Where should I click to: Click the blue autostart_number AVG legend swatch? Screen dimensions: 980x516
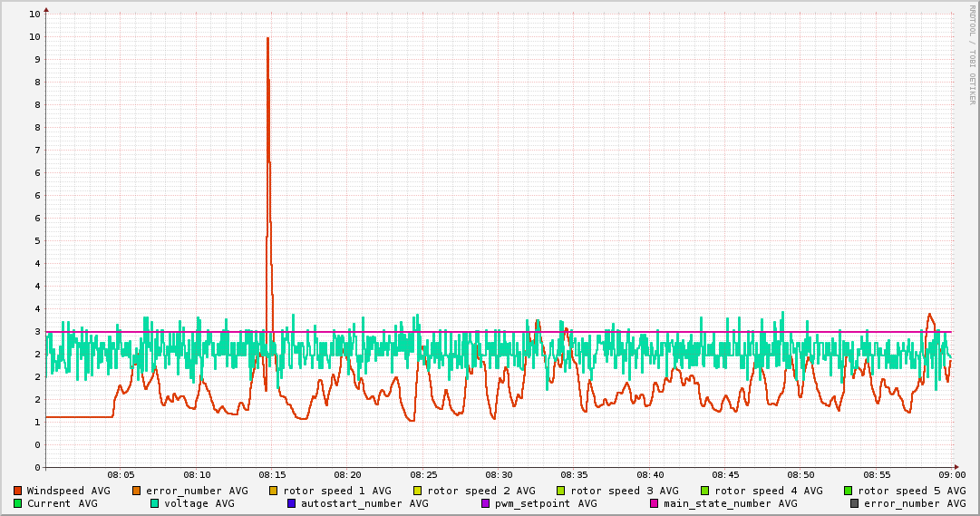292,503
